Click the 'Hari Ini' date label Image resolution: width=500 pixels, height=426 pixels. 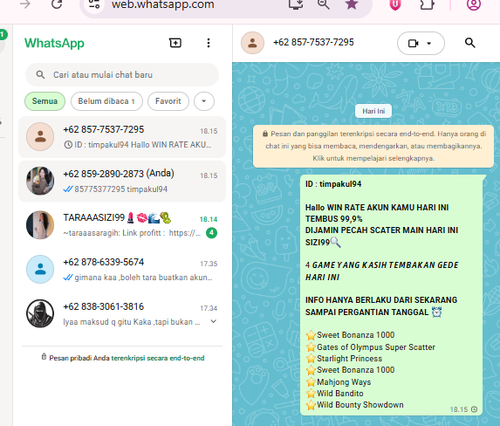pos(373,111)
